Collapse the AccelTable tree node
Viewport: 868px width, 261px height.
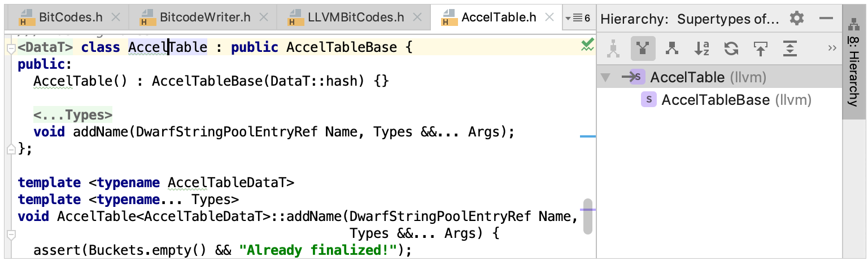[606, 78]
